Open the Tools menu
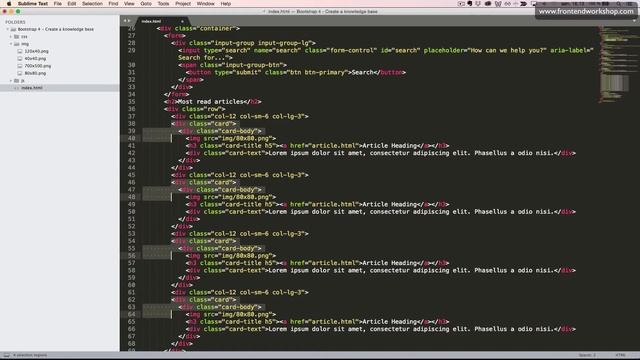The width and height of the screenshot is (640, 360). coord(163,4)
